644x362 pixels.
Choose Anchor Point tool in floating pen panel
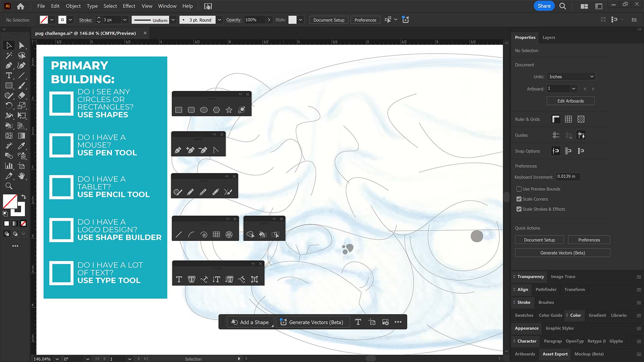tap(216, 150)
